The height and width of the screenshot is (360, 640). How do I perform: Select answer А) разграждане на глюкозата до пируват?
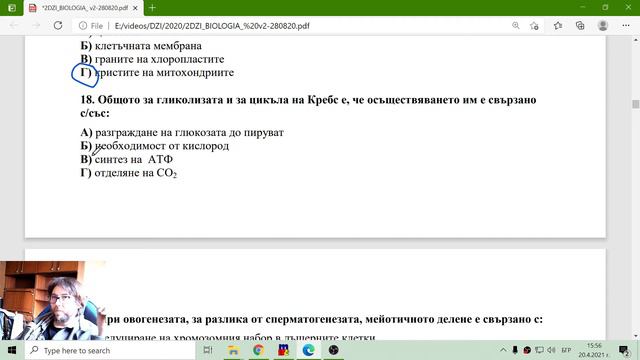[x=182, y=132]
